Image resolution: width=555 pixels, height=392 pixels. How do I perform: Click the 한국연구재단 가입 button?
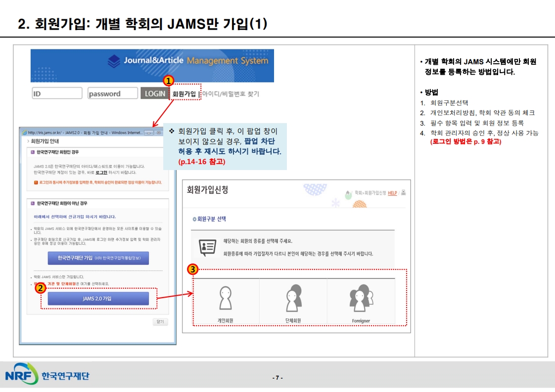click(x=98, y=258)
